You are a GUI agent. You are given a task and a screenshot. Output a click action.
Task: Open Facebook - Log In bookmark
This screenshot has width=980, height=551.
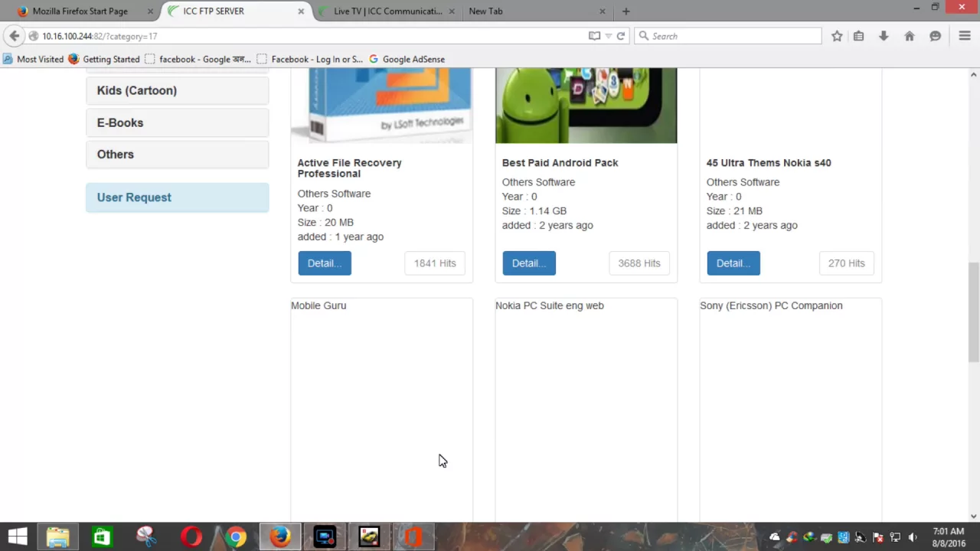(x=309, y=59)
